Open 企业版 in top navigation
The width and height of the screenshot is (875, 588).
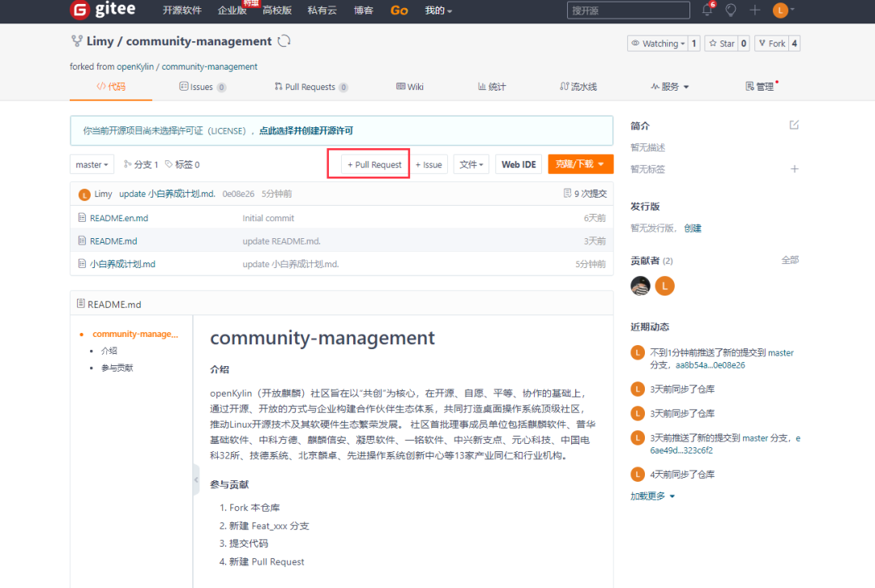coord(233,10)
